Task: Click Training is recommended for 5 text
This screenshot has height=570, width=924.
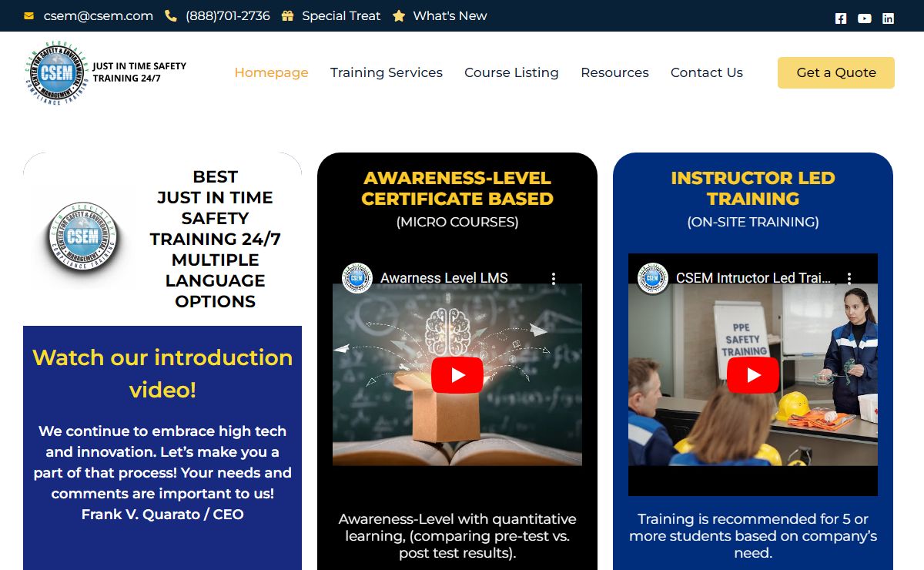Action: pos(753,536)
